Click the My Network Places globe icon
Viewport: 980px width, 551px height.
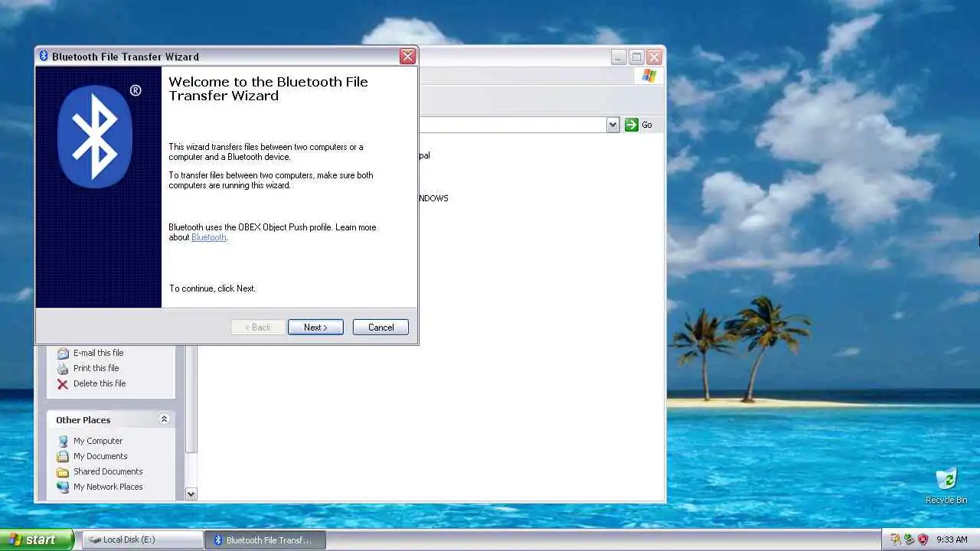pyautogui.click(x=63, y=487)
